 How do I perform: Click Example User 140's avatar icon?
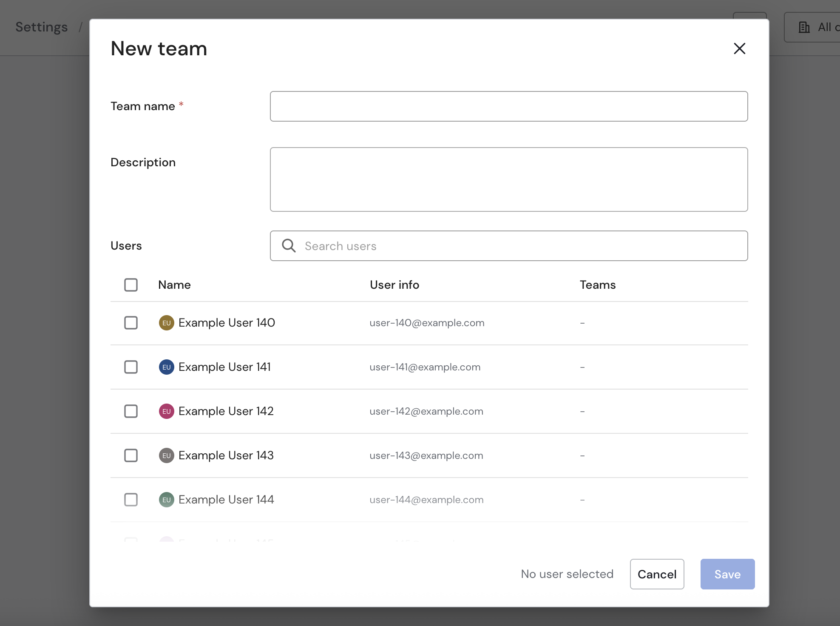[166, 323]
